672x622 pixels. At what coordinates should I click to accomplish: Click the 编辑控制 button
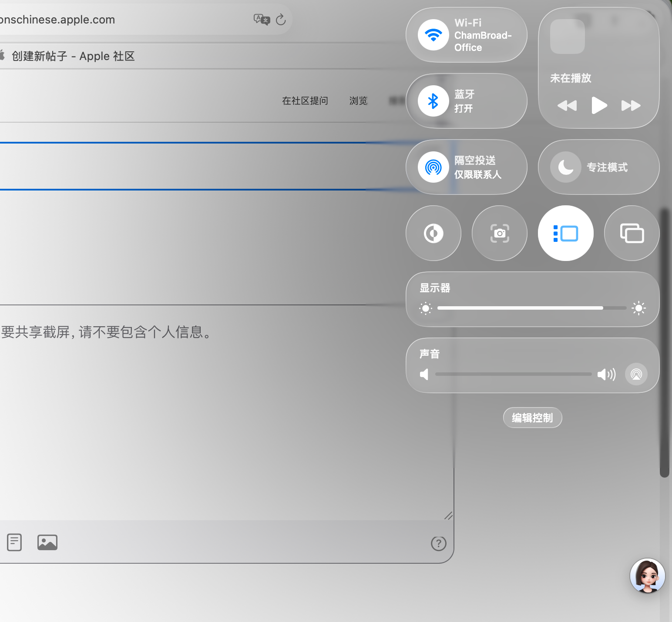tap(532, 418)
